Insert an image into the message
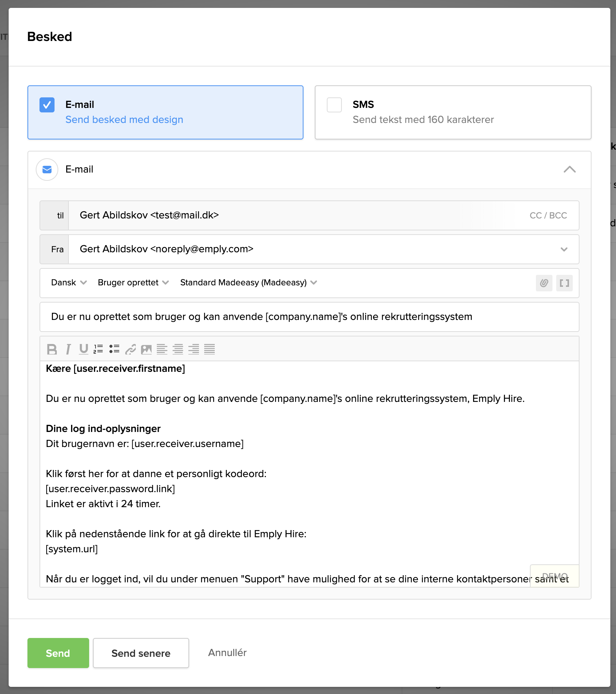 146,349
